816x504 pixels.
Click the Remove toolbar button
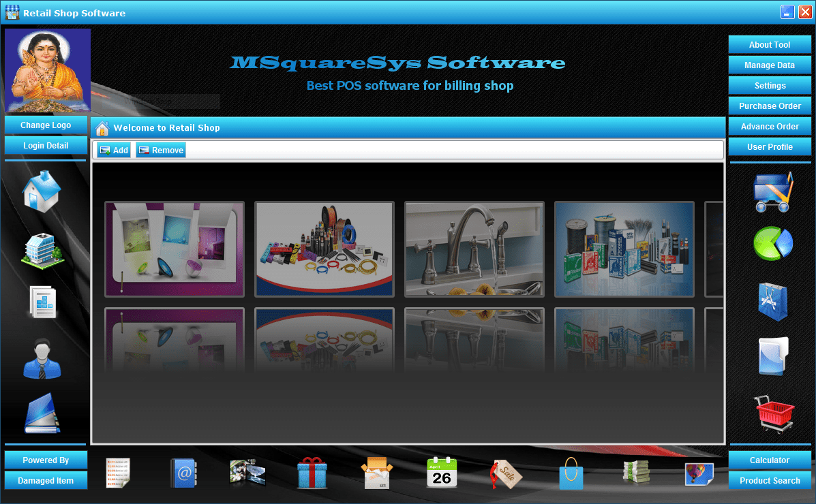coord(161,151)
